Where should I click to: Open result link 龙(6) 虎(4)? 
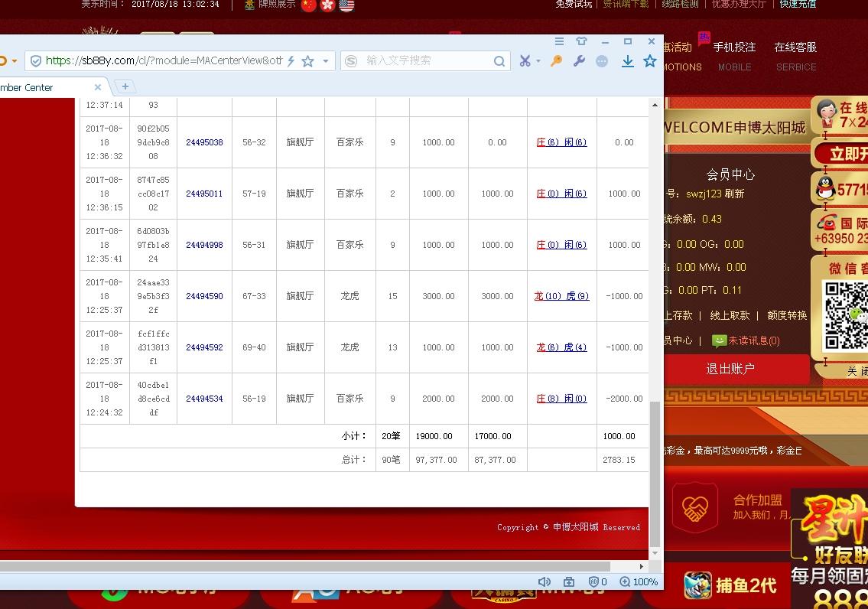(x=561, y=347)
